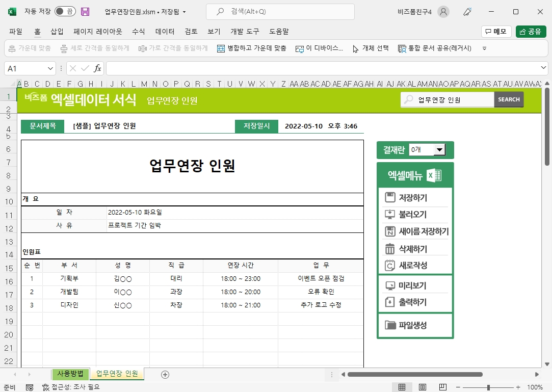The image size is (552, 392).
Task: Switch to the 사용방법 sheet tab
Action: [x=70, y=374]
